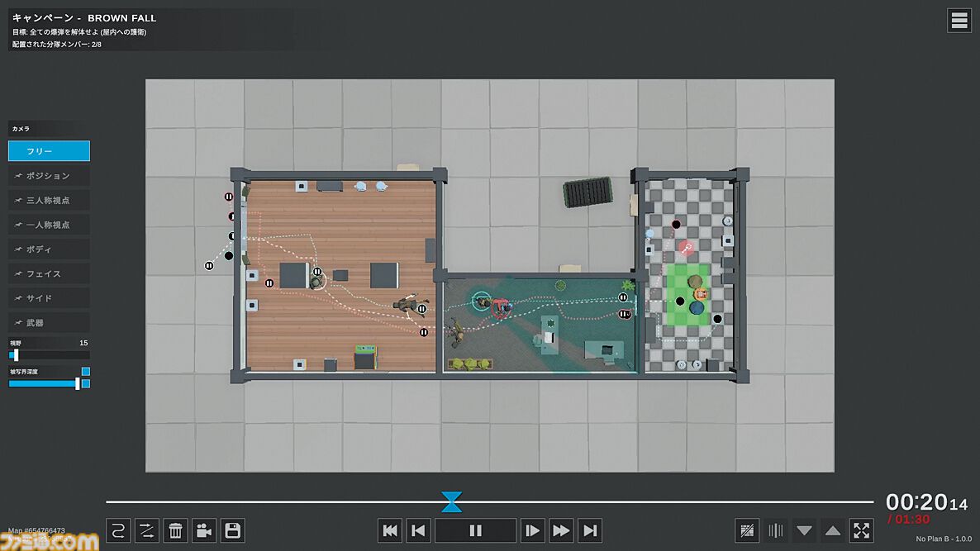Click the video camera record icon

204,530
